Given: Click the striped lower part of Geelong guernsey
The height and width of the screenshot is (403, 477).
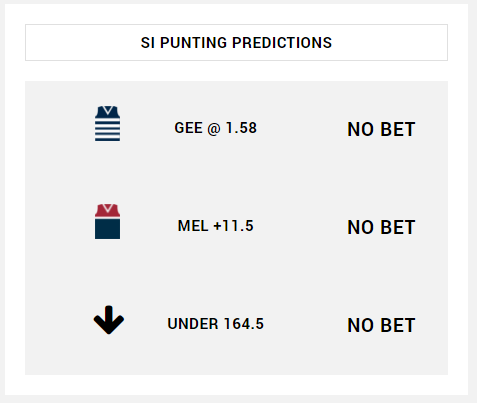Looking at the screenshot, I should coord(107,130).
